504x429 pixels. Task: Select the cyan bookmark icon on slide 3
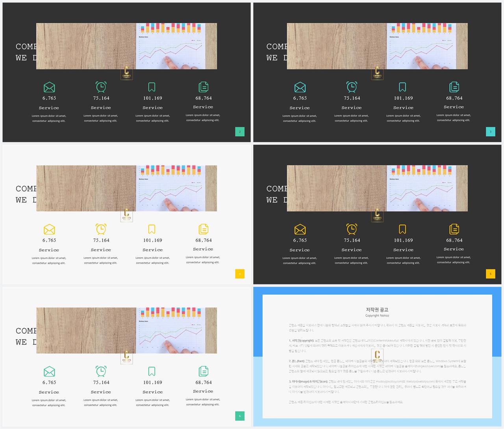coord(402,87)
